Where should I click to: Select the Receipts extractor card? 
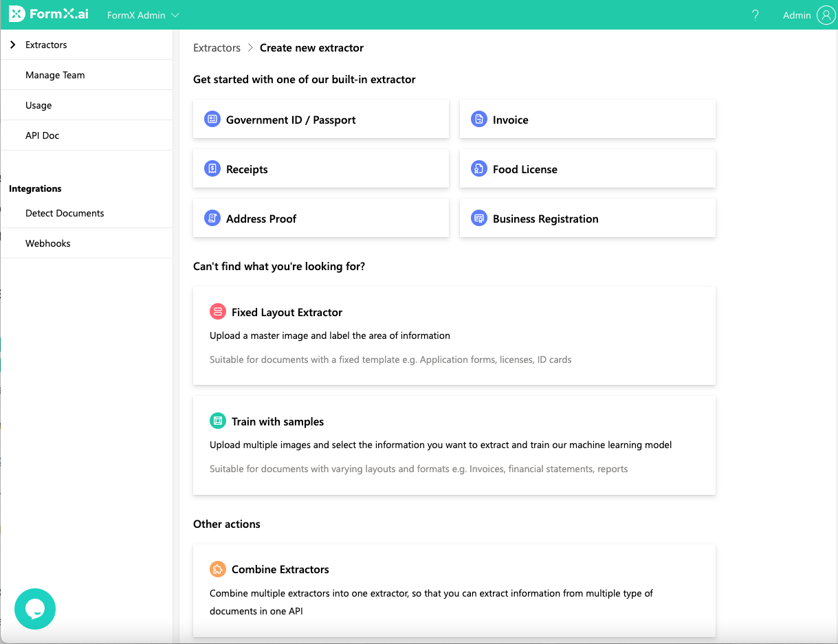(321, 169)
